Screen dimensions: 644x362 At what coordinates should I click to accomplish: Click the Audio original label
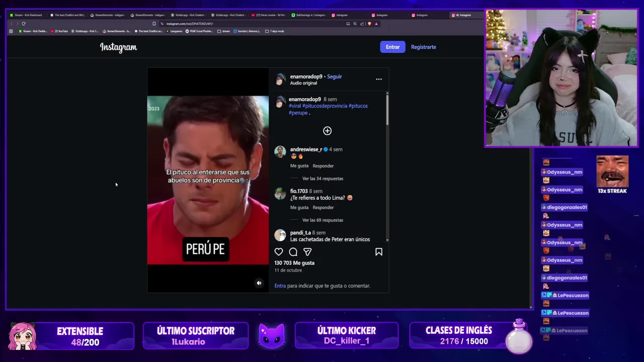[x=303, y=83]
